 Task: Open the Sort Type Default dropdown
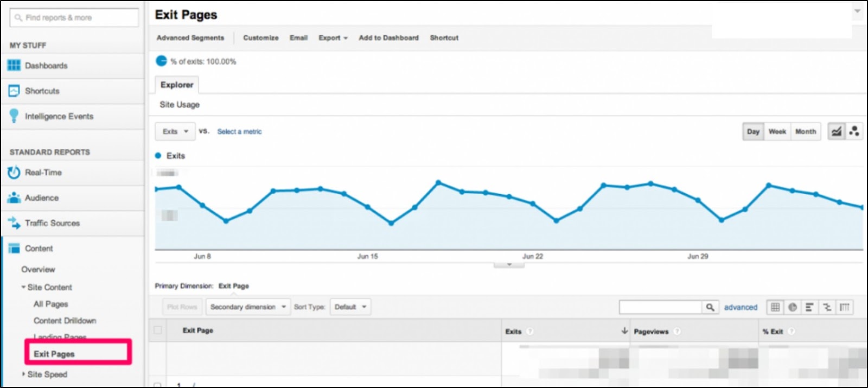350,307
